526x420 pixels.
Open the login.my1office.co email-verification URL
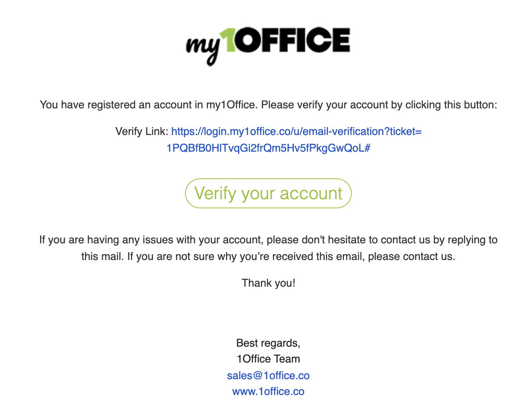(x=296, y=132)
